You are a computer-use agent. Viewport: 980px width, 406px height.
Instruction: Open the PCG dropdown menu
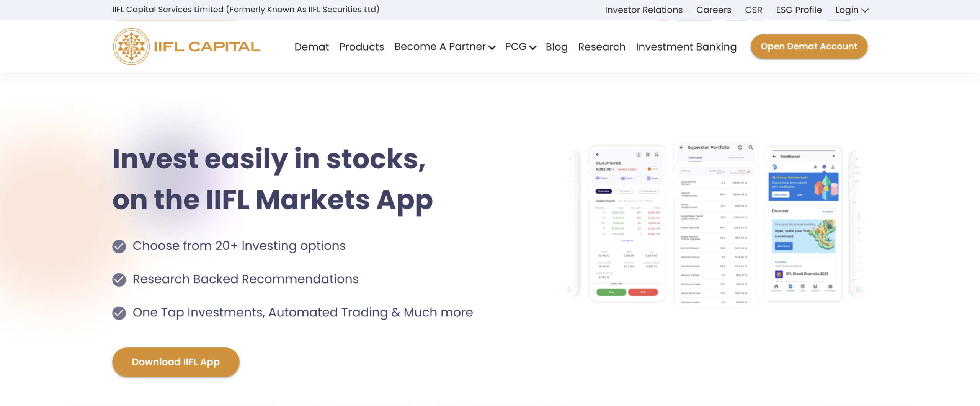click(520, 47)
